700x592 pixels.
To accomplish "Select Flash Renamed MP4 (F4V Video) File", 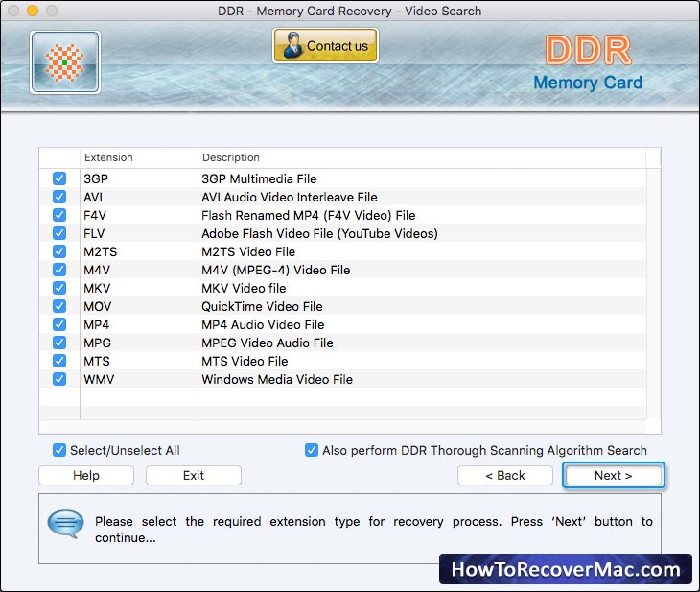I will click(x=309, y=215).
